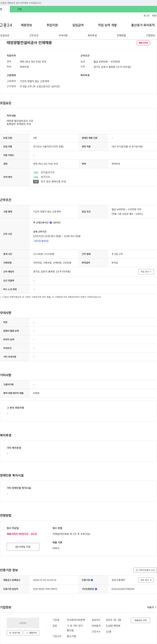The height and width of the screenshot is (644, 157).
Task: Click the job title 태양광발전설비공사 인재채용
Action: pos(29,43)
